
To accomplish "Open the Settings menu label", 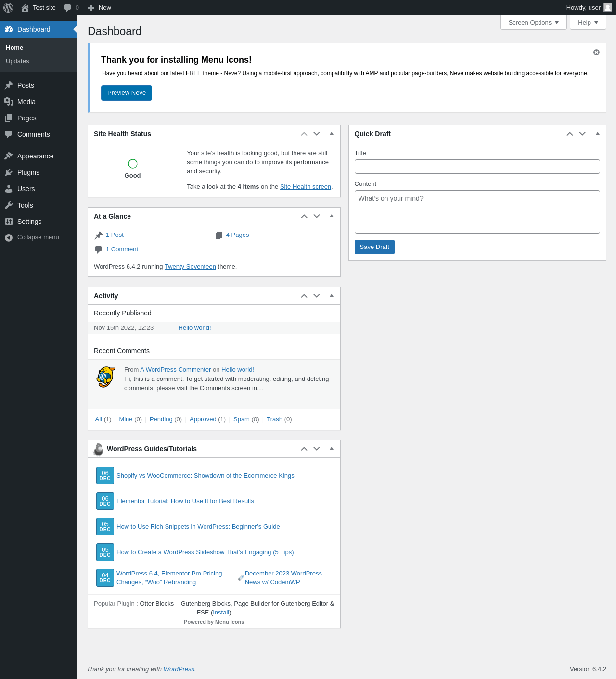I will pyautogui.click(x=29, y=222).
